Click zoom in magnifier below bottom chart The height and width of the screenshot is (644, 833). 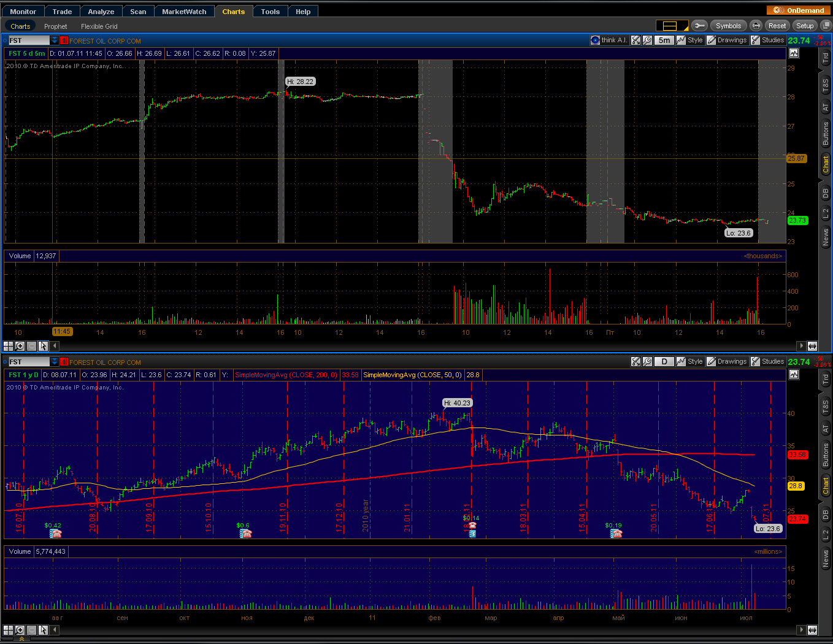(x=20, y=630)
